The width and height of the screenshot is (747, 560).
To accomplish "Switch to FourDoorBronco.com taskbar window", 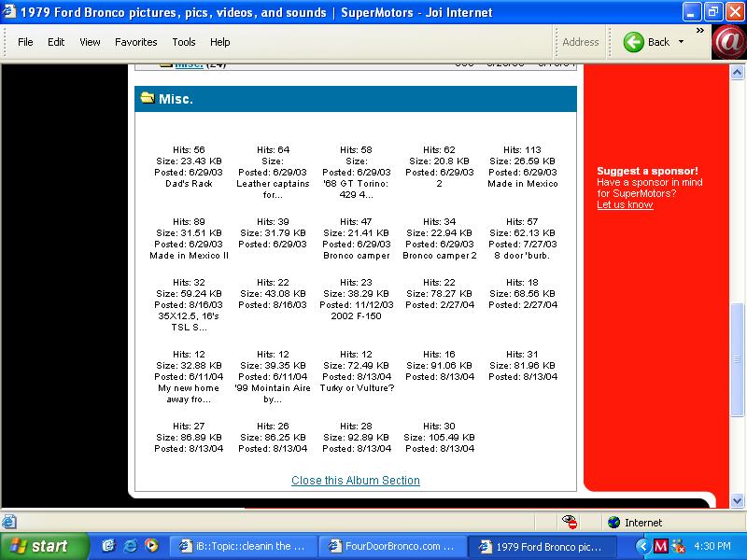I will [393, 546].
